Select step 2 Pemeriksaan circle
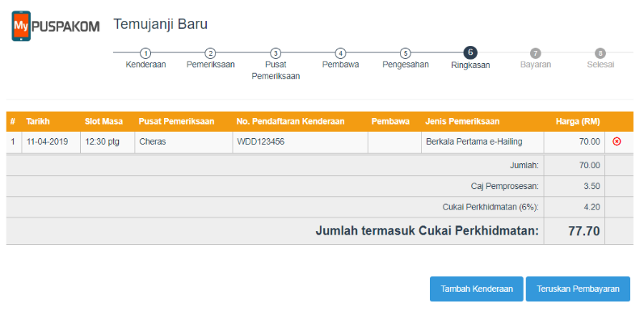The height and width of the screenshot is (312, 644). click(x=210, y=53)
